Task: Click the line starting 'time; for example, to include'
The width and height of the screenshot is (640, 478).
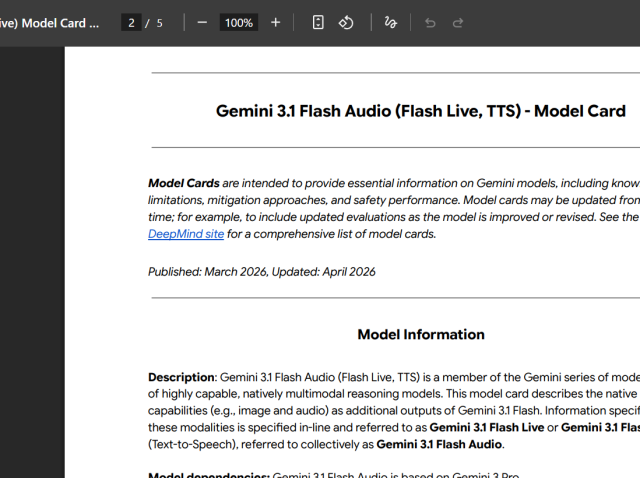Action: (394, 217)
